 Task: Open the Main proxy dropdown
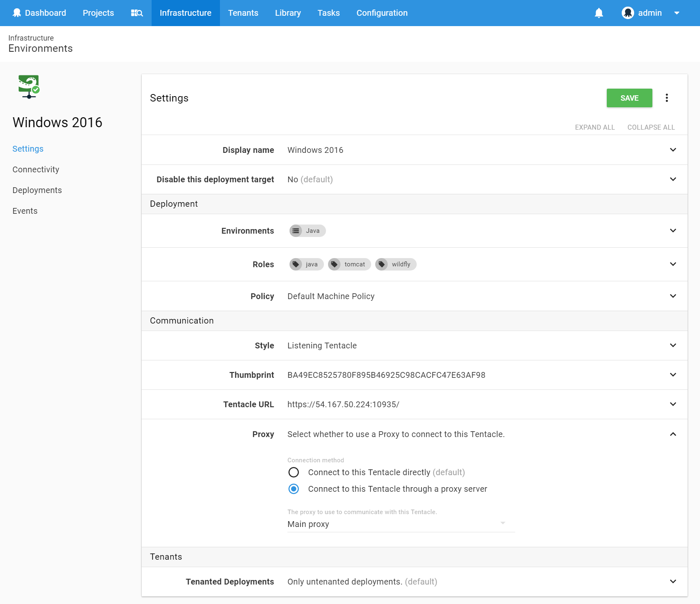pos(401,524)
